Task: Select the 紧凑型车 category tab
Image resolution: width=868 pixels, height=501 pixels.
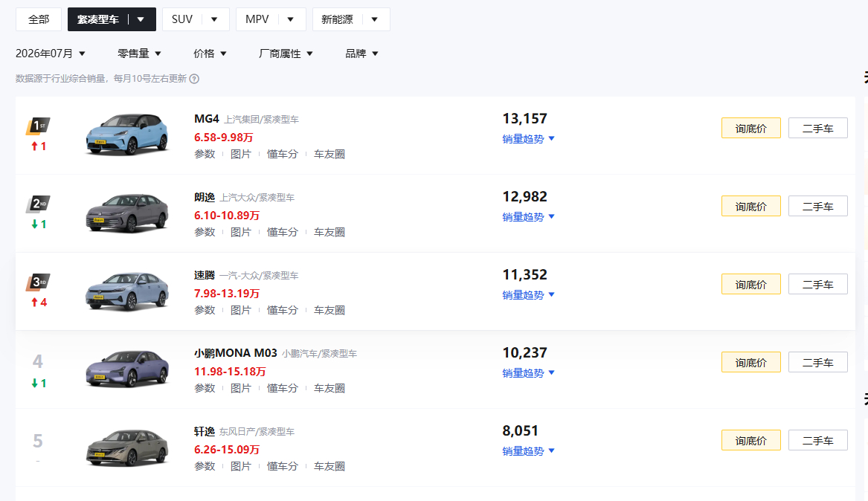Action: pyautogui.click(x=98, y=19)
